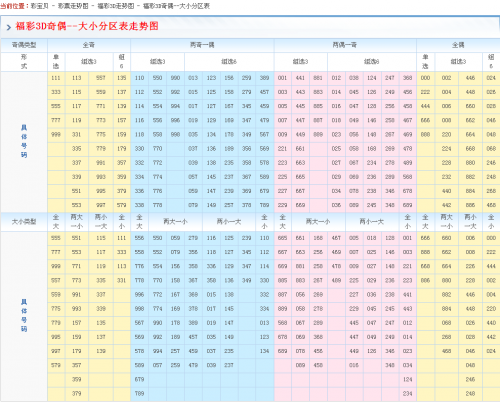Open the 彩宝贝 breadcrumb link

[39, 6]
